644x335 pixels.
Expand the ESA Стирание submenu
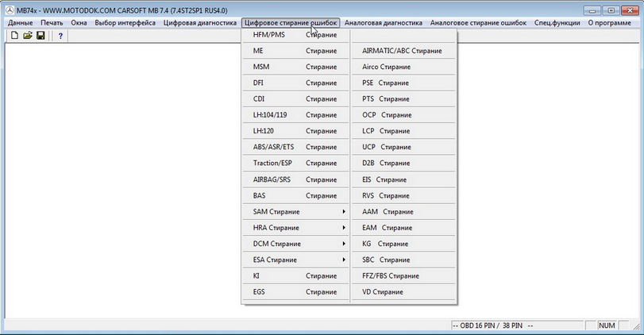click(295, 260)
